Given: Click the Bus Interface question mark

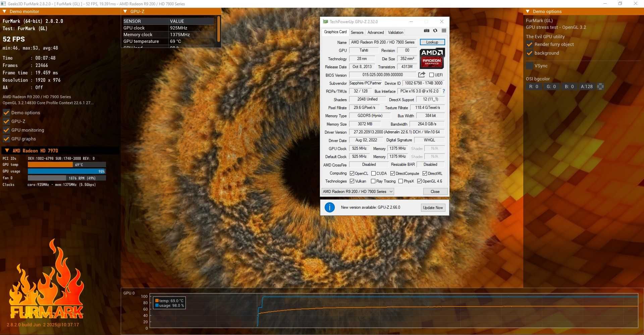Looking at the screenshot, I should pos(444,91).
